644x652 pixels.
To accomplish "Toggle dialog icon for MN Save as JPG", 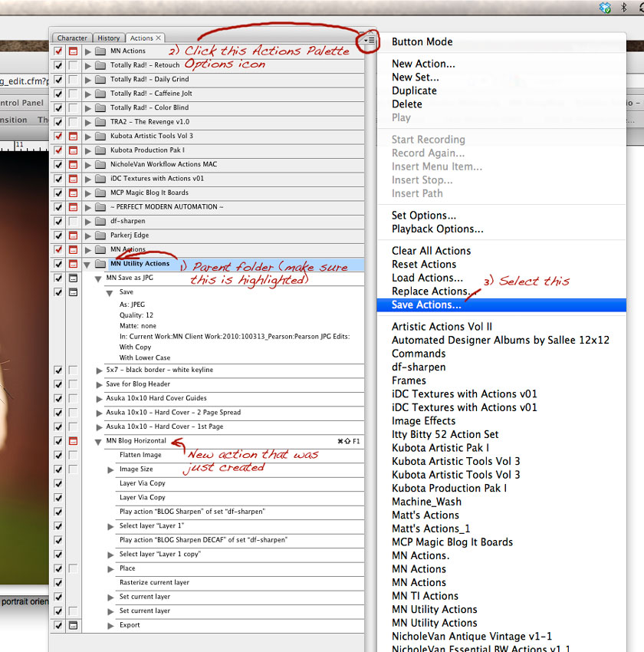I will pos(73,278).
